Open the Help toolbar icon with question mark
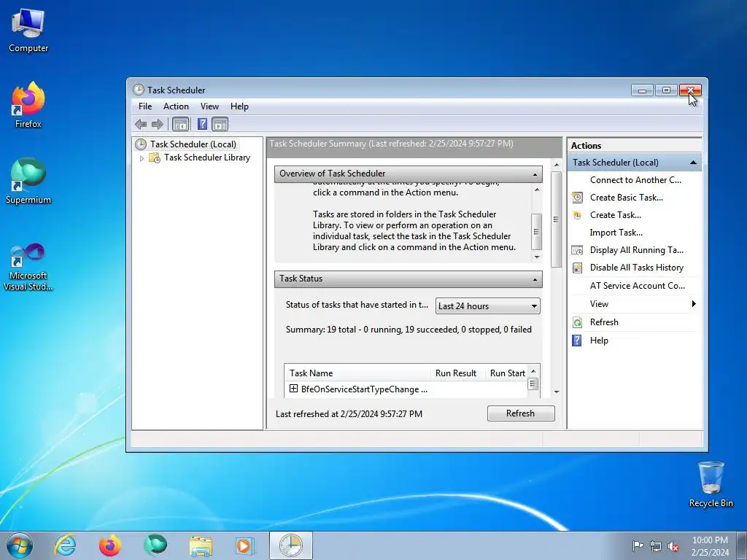 203,124
